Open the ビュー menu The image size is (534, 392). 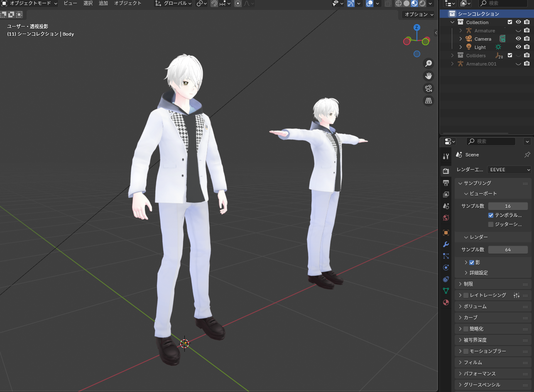coord(70,3)
